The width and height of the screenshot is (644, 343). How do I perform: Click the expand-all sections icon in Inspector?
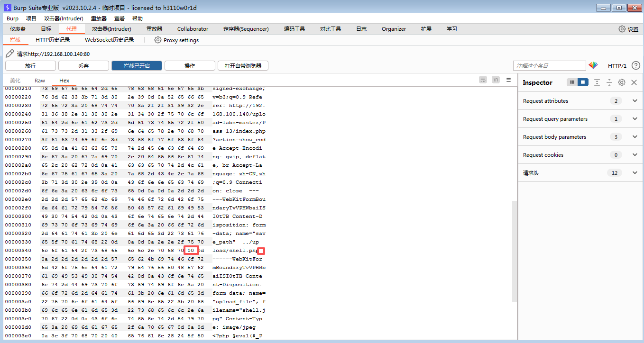click(x=597, y=82)
